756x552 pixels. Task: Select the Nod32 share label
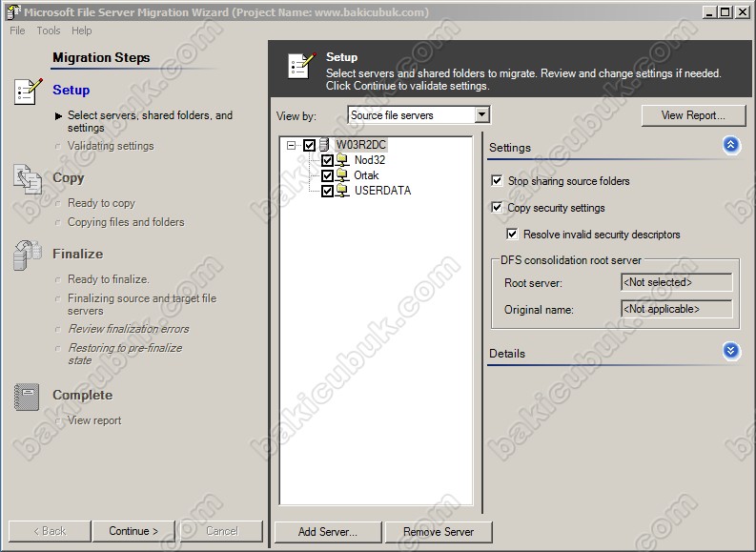coord(370,160)
